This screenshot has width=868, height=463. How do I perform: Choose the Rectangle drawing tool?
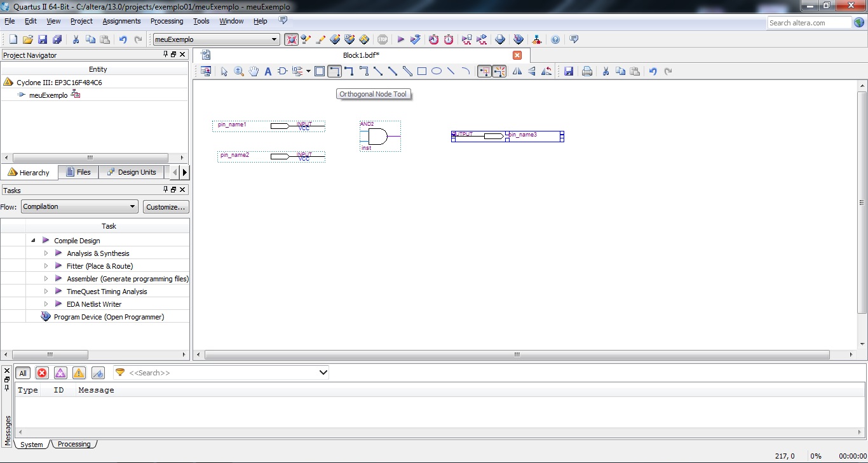[422, 71]
